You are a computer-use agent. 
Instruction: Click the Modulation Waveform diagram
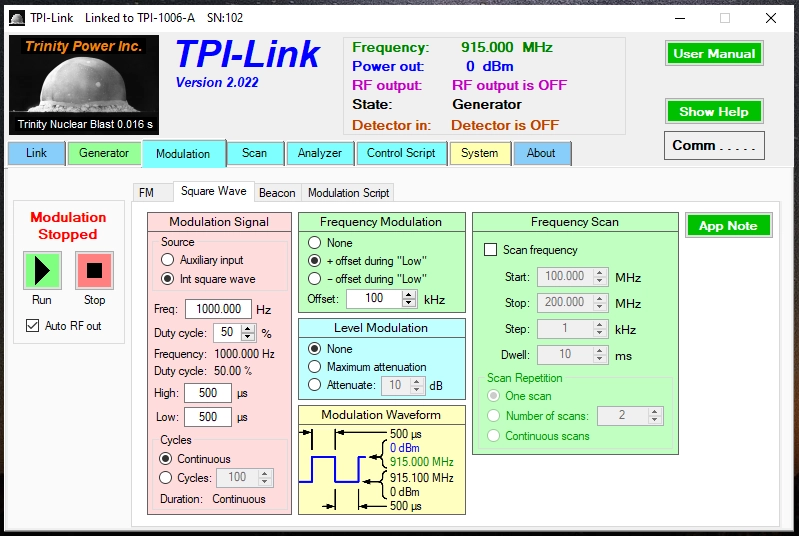point(382,469)
